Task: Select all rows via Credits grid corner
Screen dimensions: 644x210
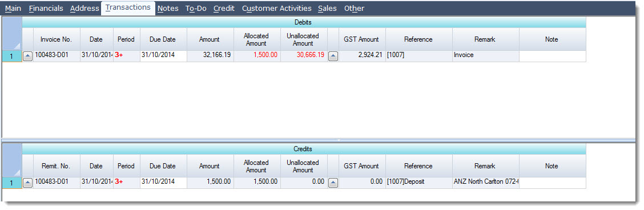Action: 12,160
